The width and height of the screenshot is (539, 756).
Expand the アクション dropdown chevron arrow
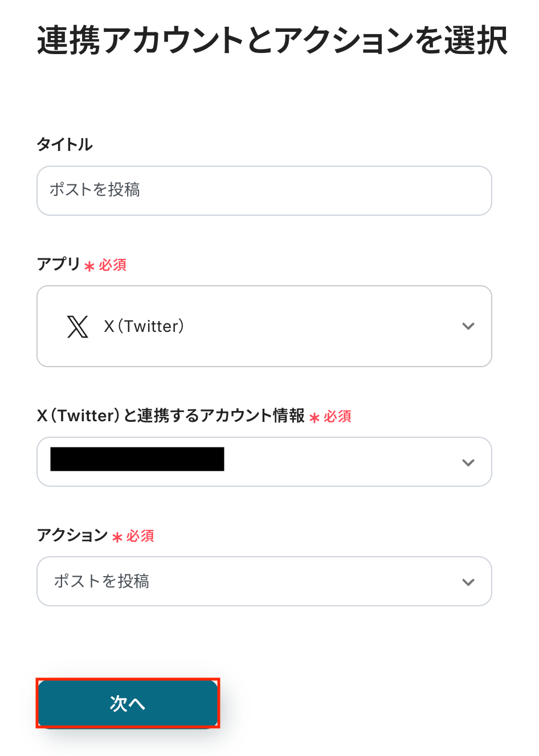468,582
